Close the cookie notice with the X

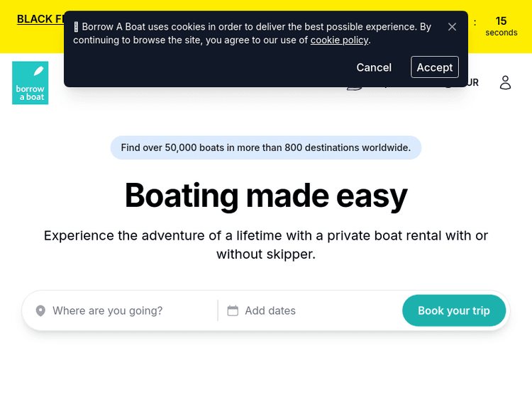coord(452,27)
